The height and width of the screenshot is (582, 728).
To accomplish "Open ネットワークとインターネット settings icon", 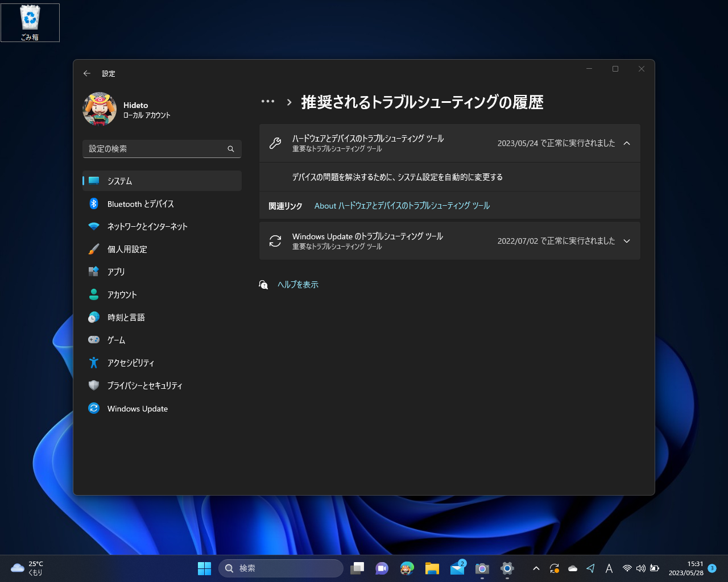I will point(93,226).
